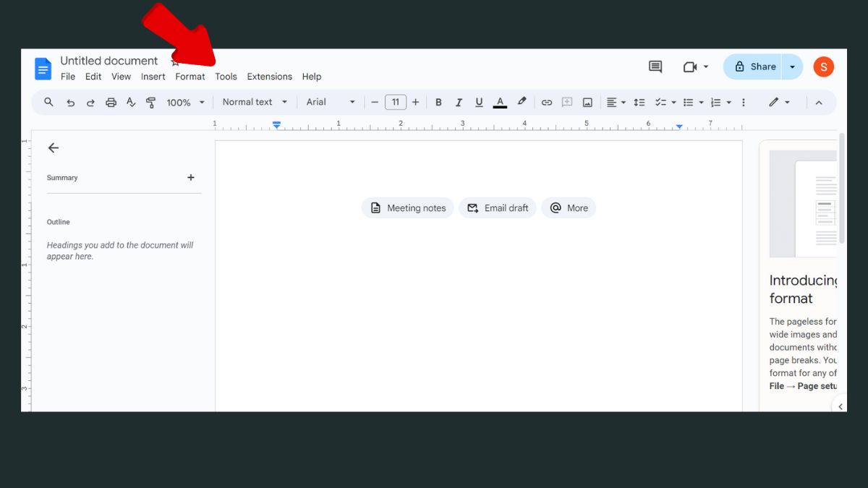Toggle bold formatting
The height and width of the screenshot is (488, 868).
[x=438, y=103]
